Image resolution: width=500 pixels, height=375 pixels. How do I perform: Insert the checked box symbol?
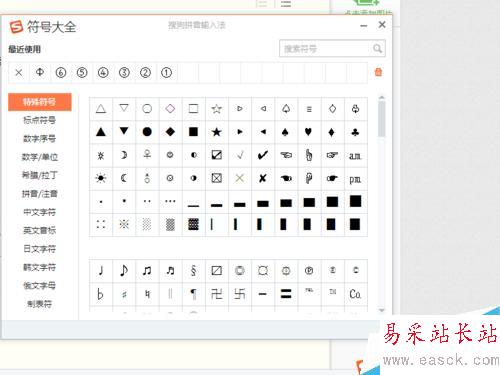click(217, 155)
